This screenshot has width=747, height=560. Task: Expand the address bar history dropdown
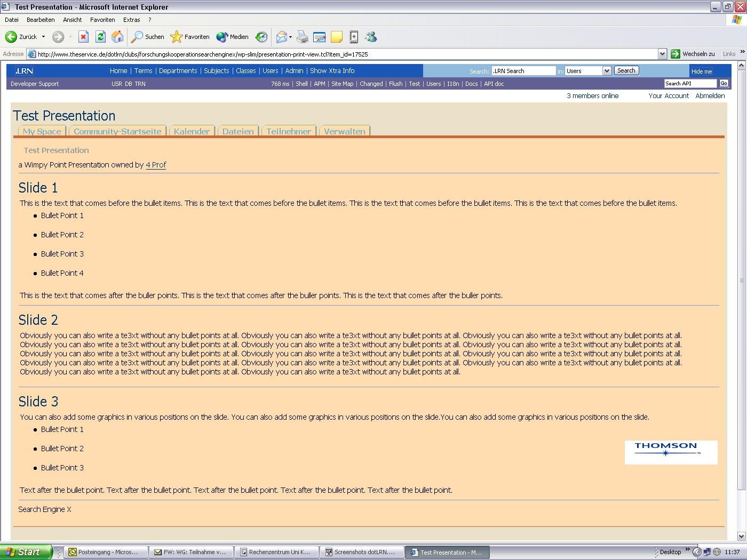662,53
